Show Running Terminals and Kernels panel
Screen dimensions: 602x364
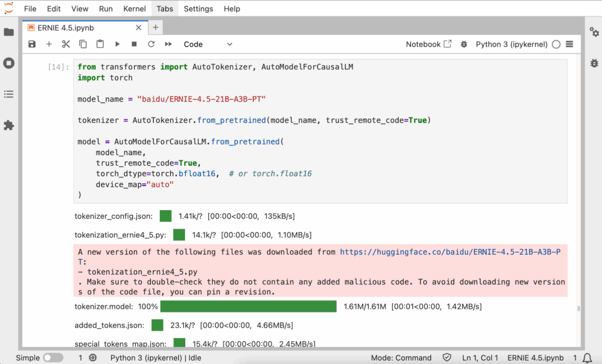coord(9,63)
